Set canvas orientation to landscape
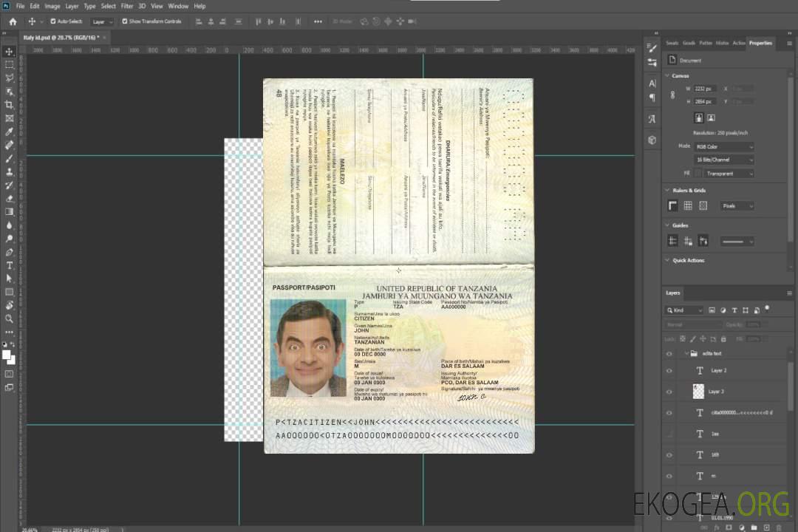 [711, 118]
